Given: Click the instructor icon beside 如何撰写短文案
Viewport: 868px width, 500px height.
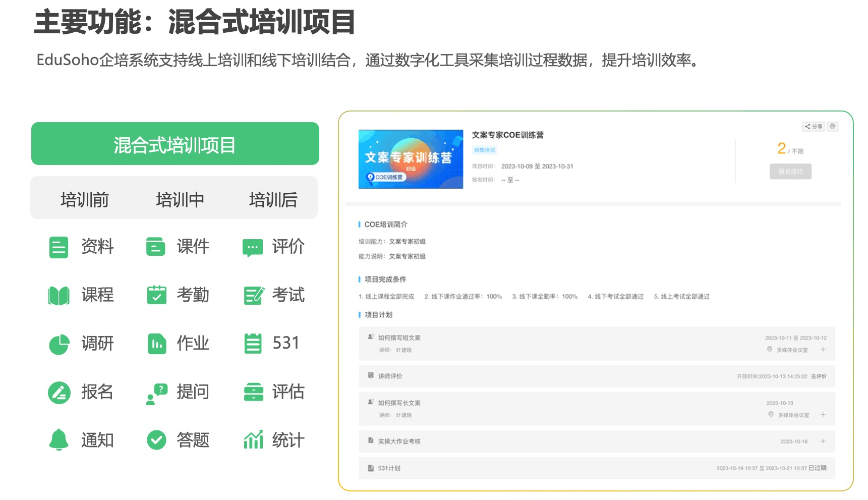Looking at the screenshot, I should point(371,337).
